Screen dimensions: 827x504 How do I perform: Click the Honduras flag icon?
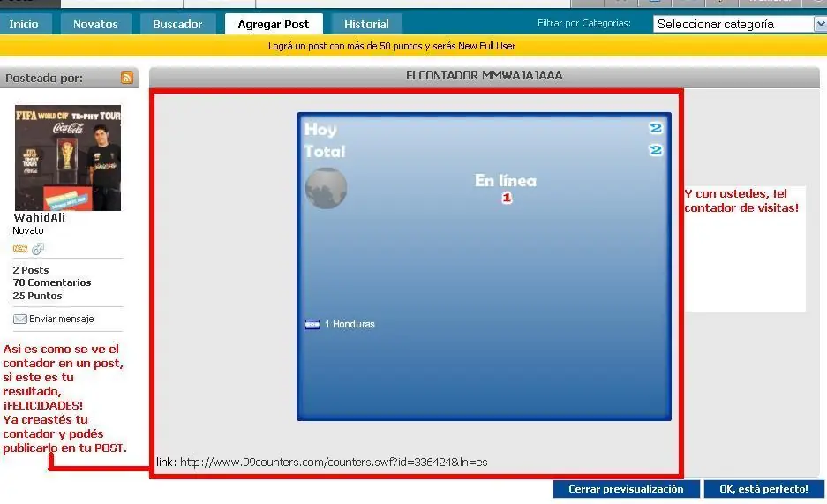pyautogui.click(x=312, y=324)
